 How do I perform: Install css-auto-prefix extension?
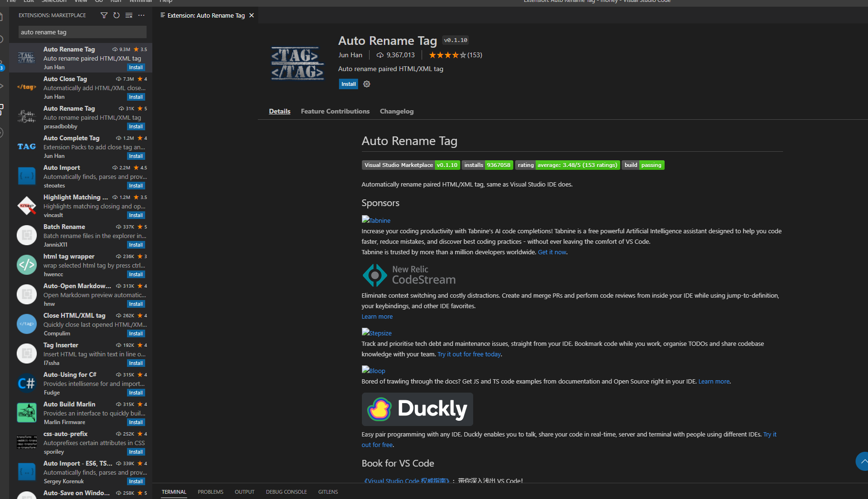click(x=136, y=452)
